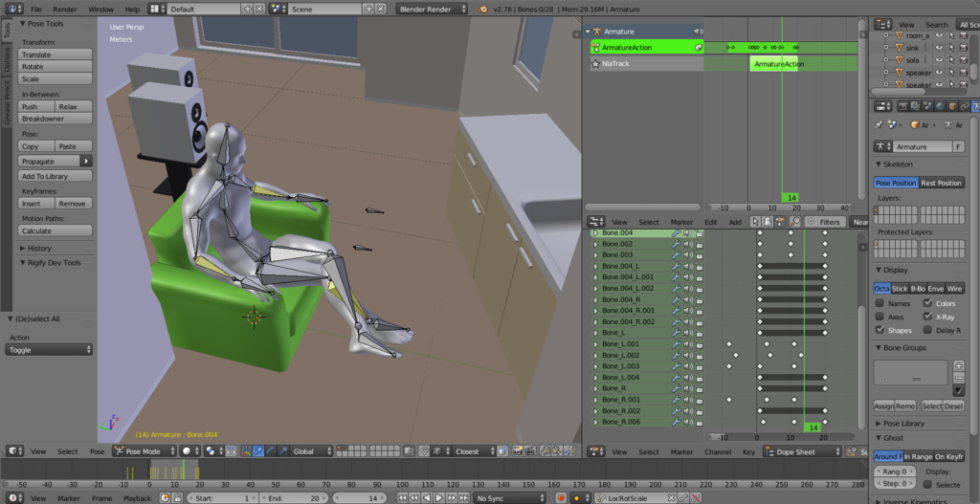Open the File menu
Screen dimensions: 980x504
(x=36, y=10)
